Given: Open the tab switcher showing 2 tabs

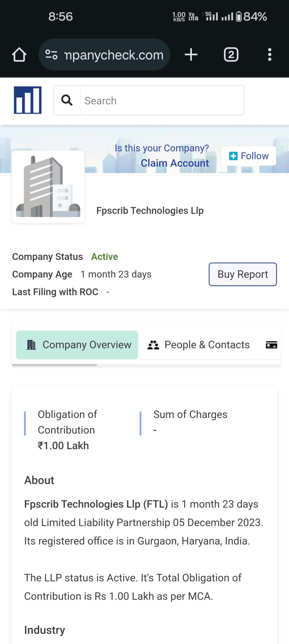Looking at the screenshot, I should click(x=231, y=55).
